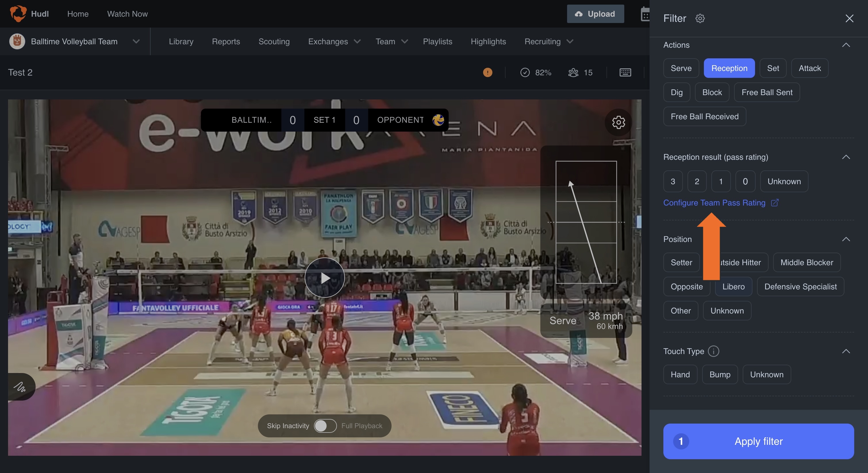Click the SET 1 scoreboard label
Screen dimensions: 868x473
[x=324, y=120]
